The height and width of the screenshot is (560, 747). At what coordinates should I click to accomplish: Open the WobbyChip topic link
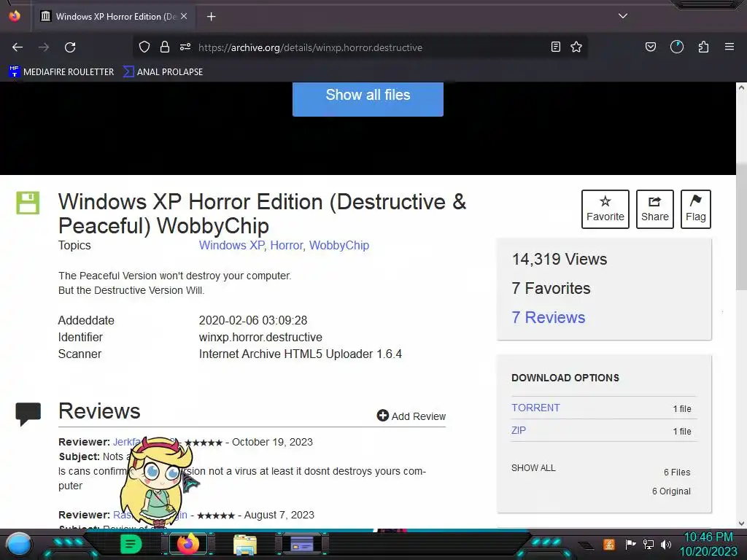coord(339,245)
